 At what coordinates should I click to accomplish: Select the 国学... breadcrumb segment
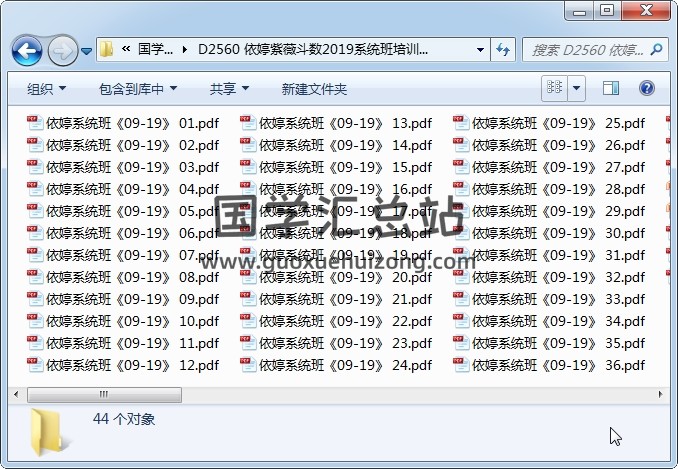(x=155, y=49)
